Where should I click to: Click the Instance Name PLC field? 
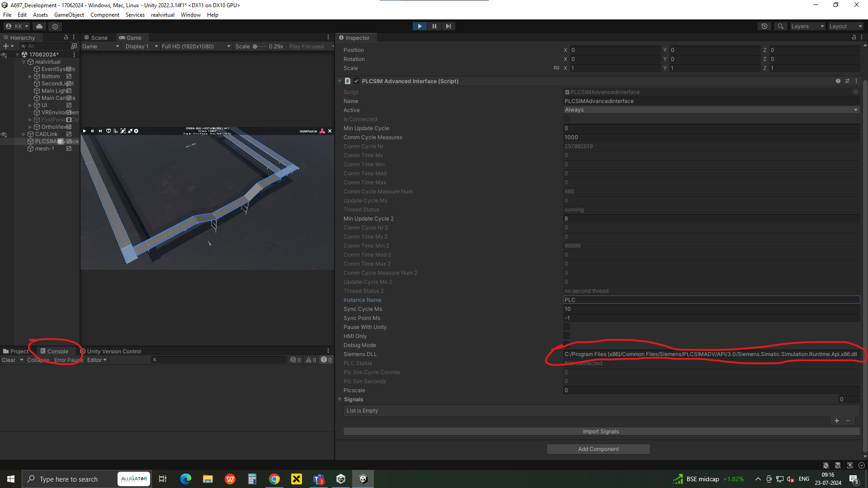(711, 300)
